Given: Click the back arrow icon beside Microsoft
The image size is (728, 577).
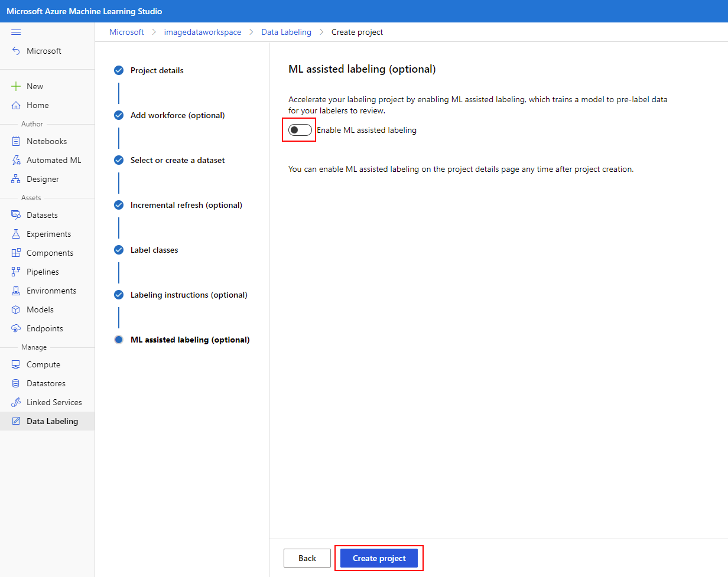Looking at the screenshot, I should click(x=16, y=51).
